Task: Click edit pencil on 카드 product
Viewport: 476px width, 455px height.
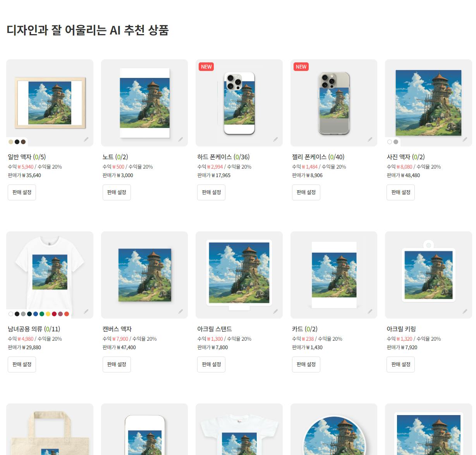Action: [x=370, y=311]
